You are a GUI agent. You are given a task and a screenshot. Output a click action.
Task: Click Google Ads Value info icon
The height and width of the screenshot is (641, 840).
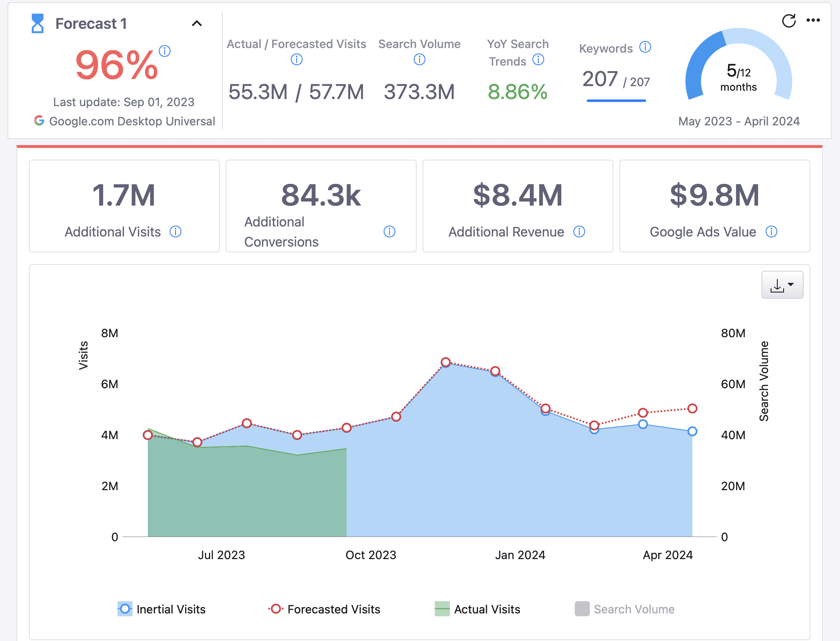pyautogui.click(x=771, y=231)
